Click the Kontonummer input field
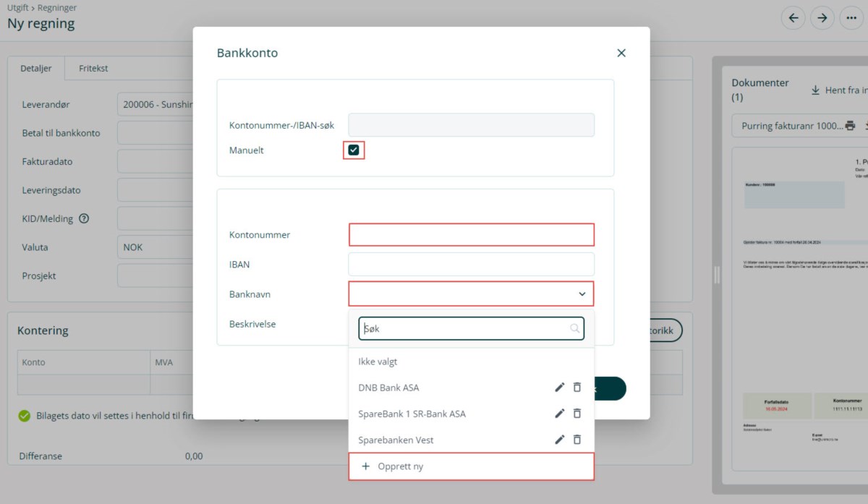Viewport: 868px width, 504px height. pos(471,235)
